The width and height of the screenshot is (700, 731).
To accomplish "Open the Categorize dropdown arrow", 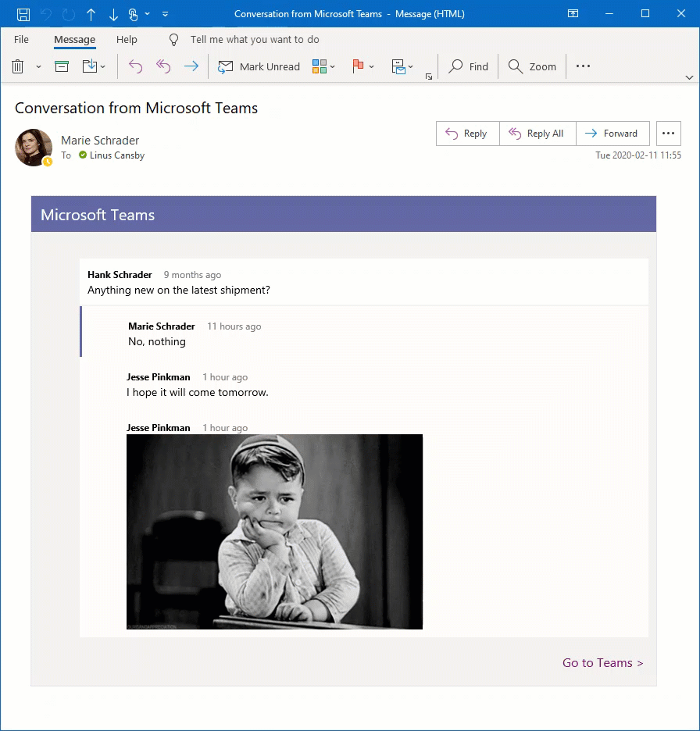I will point(333,66).
